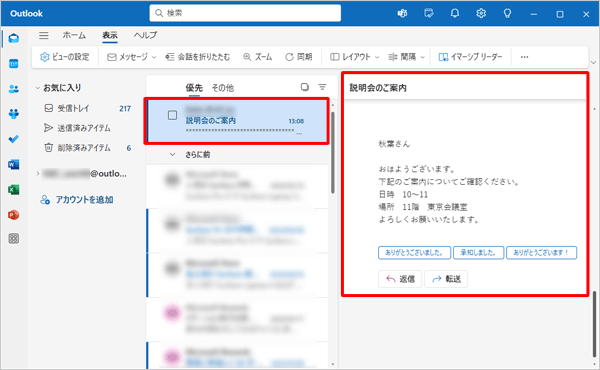The height and width of the screenshot is (370, 600).
Task: Click the tips lightbulb icon
Action: coord(507,14)
